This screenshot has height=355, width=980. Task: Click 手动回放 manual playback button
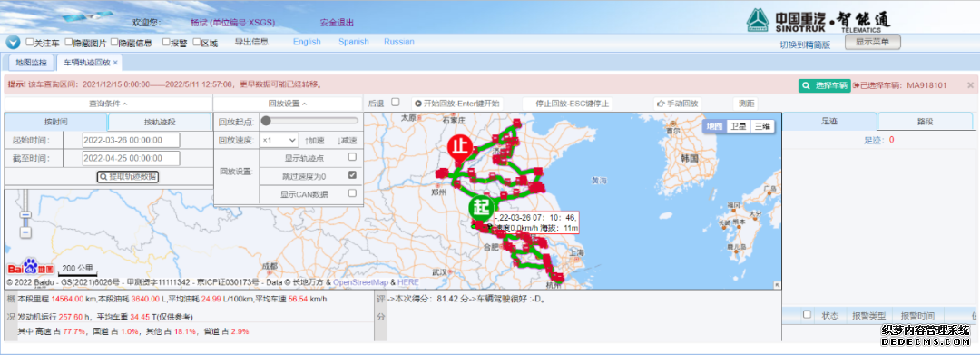coord(677,104)
